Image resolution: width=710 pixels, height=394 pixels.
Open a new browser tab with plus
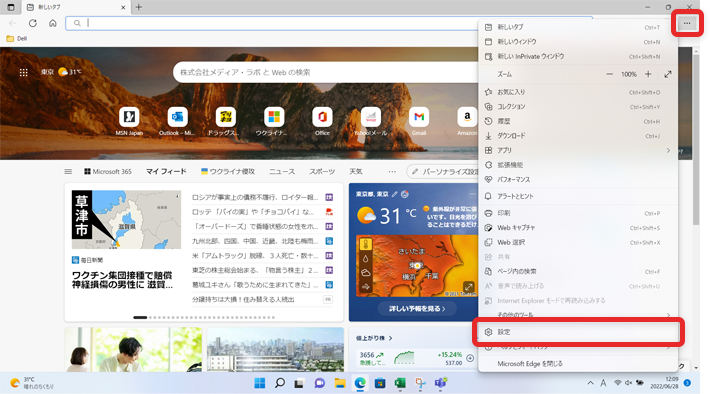(139, 7)
